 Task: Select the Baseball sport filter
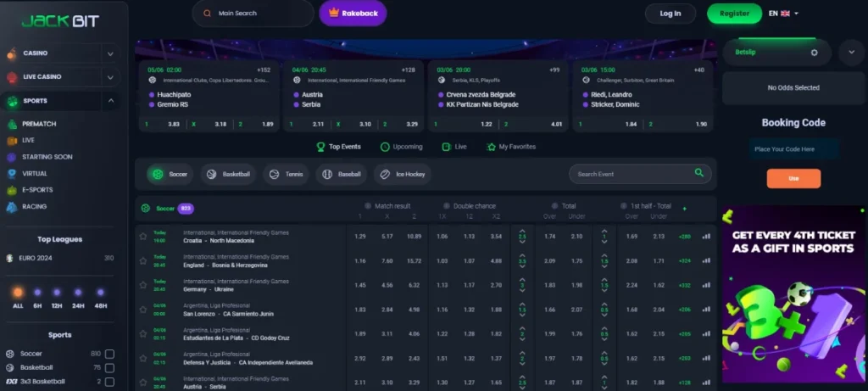point(342,174)
